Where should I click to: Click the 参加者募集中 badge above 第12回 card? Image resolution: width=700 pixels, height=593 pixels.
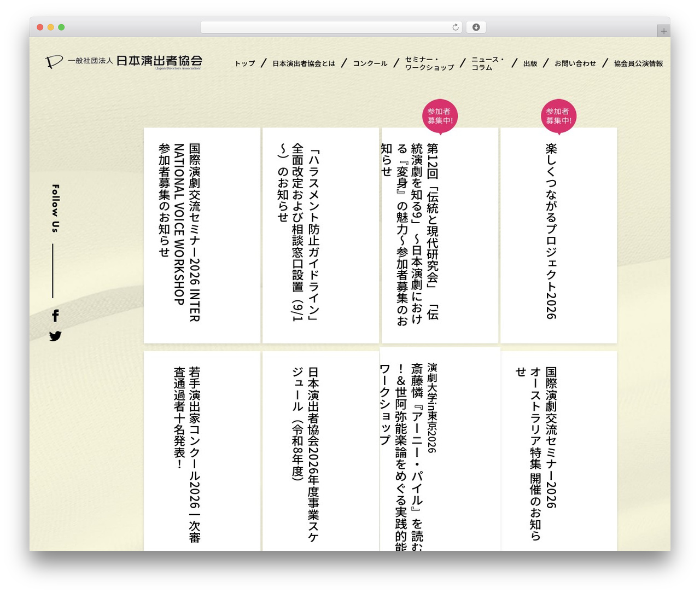click(440, 116)
